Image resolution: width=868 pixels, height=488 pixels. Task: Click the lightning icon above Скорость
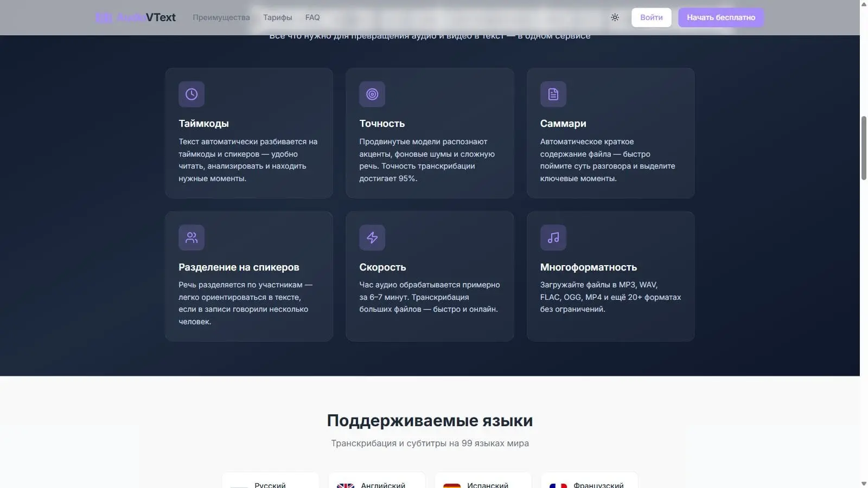[372, 237]
